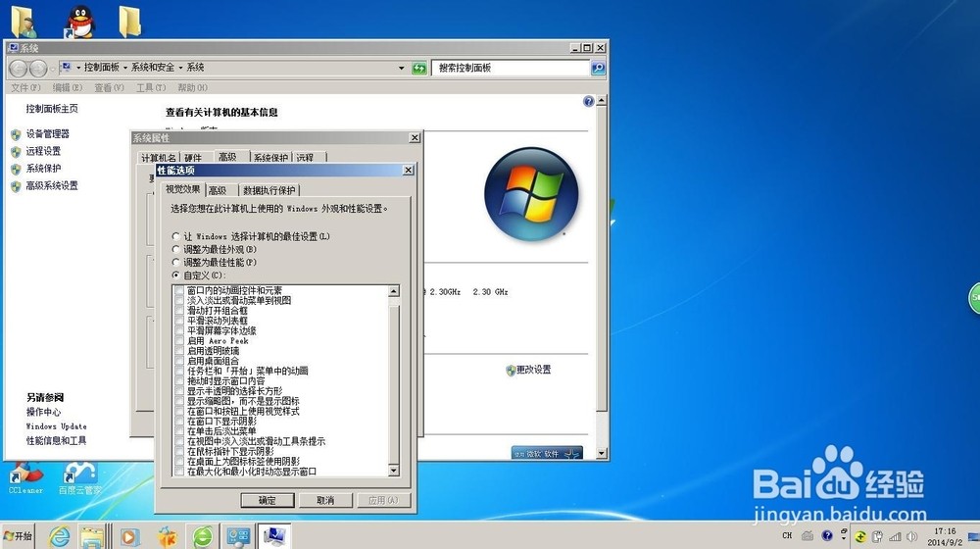Check the 启用透明玻璃 option
980x549 pixels.
(x=179, y=351)
